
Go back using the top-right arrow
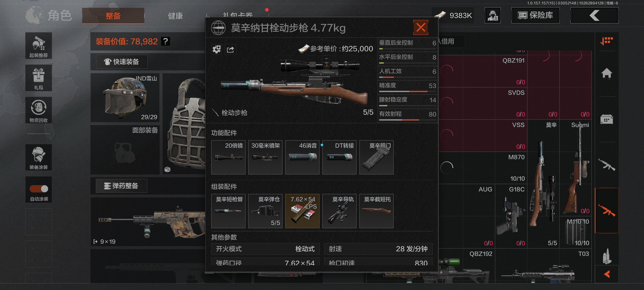pyautogui.click(x=595, y=15)
